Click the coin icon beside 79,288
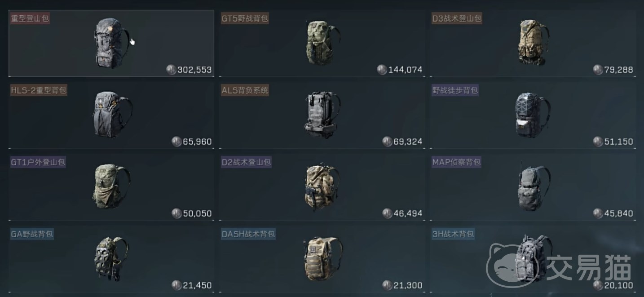 (x=598, y=69)
